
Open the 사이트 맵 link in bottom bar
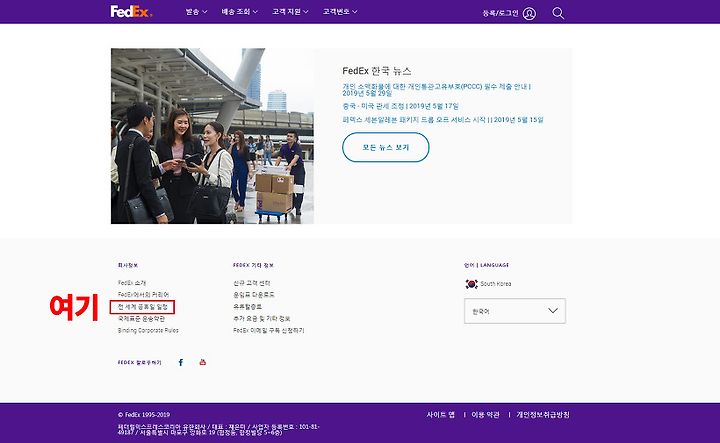[440, 415]
